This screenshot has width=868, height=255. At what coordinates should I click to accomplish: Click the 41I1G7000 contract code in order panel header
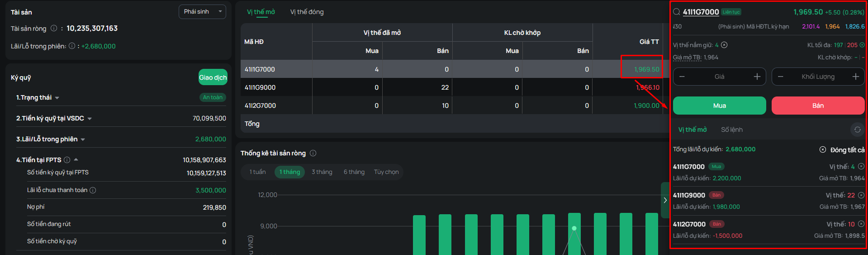coord(701,12)
